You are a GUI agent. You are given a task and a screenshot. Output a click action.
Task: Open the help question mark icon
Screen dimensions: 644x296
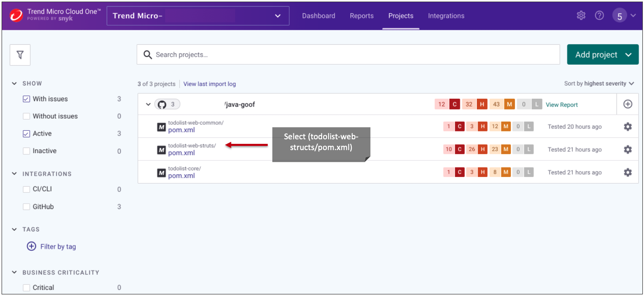point(599,16)
